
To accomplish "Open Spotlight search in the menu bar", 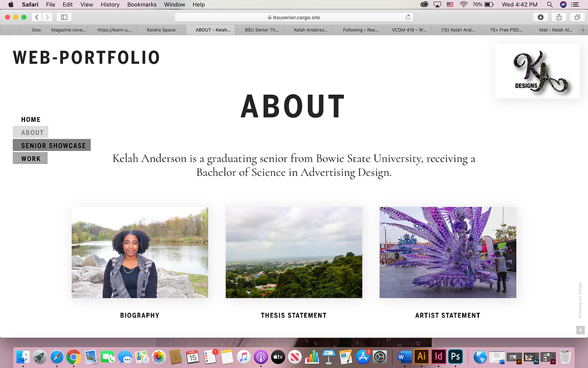I will [550, 4].
